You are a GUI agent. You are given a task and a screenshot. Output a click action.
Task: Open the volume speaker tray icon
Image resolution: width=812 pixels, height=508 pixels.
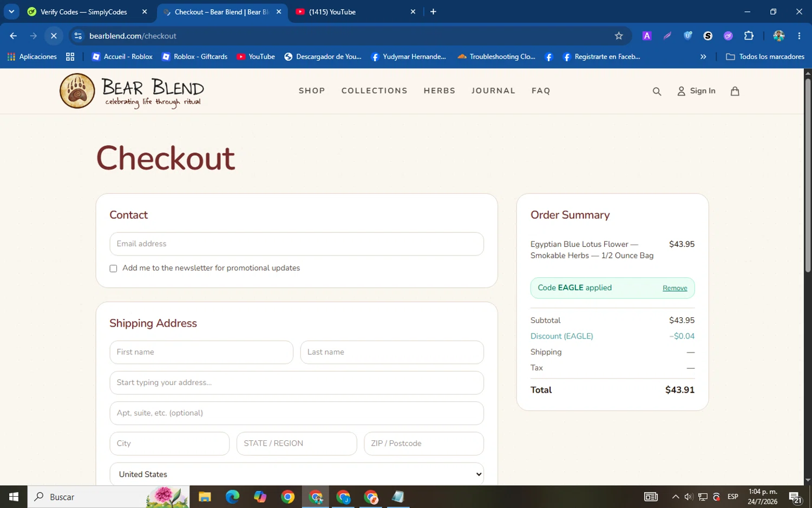(689, 497)
